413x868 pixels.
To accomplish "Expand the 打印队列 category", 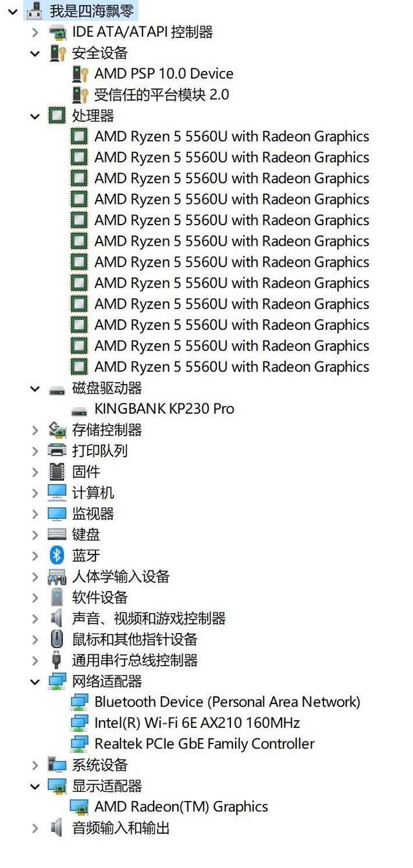I will pyautogui.click(x=35, y=450).
